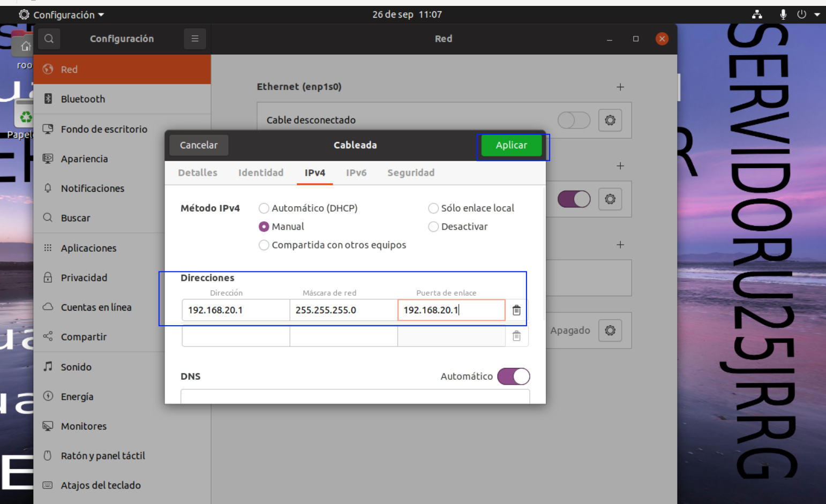This screenshot has width=826, height=504.
Task: Add a connection with the second plus icon
Action: click(x=620, y=166)
